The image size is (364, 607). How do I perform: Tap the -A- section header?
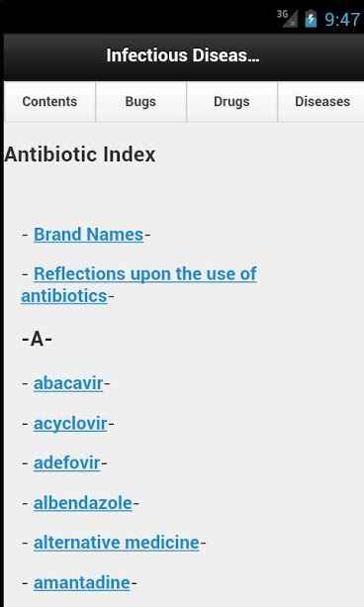coord(38,340)
